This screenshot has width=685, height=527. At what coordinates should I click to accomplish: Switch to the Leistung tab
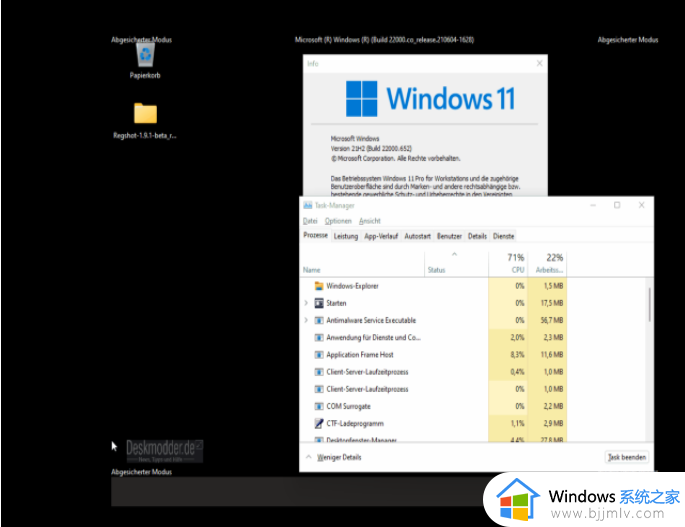coord(346,236)
